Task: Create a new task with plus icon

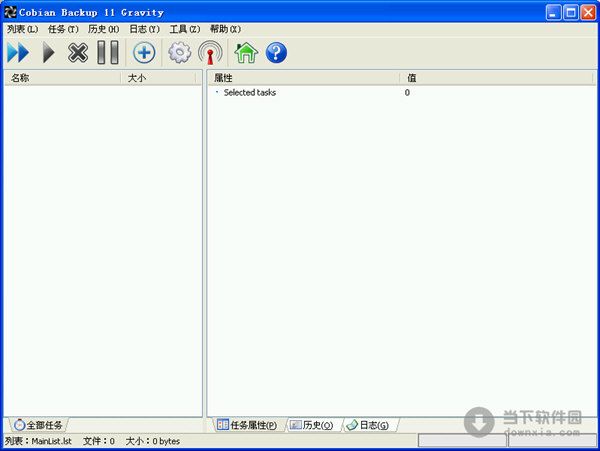Action: (x=144, y=52)
